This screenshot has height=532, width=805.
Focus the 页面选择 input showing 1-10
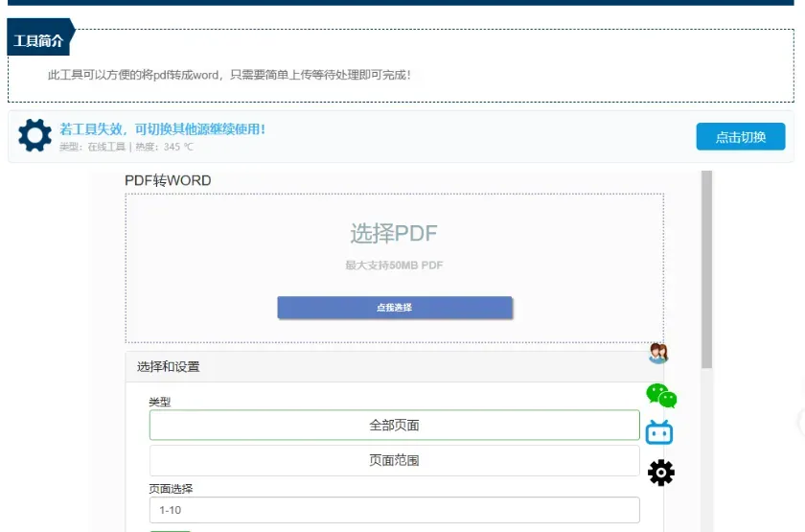point(394,510)
